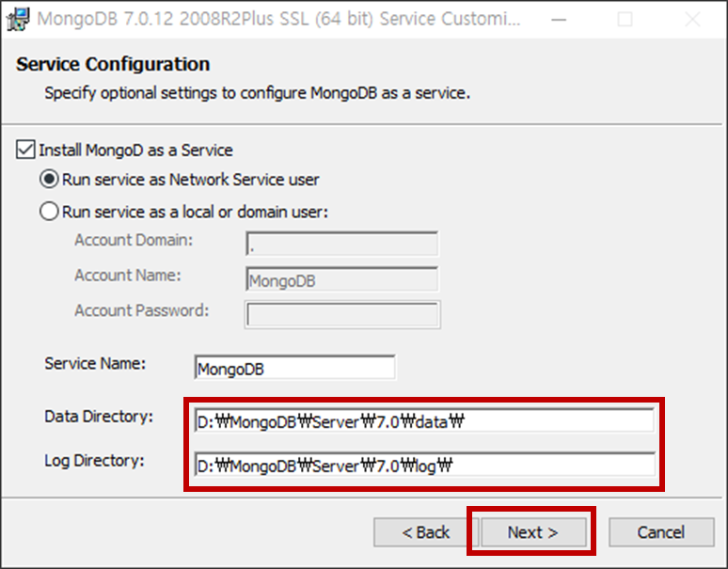Minimize the installer window
Screen dimensions: 728x569
559,20
